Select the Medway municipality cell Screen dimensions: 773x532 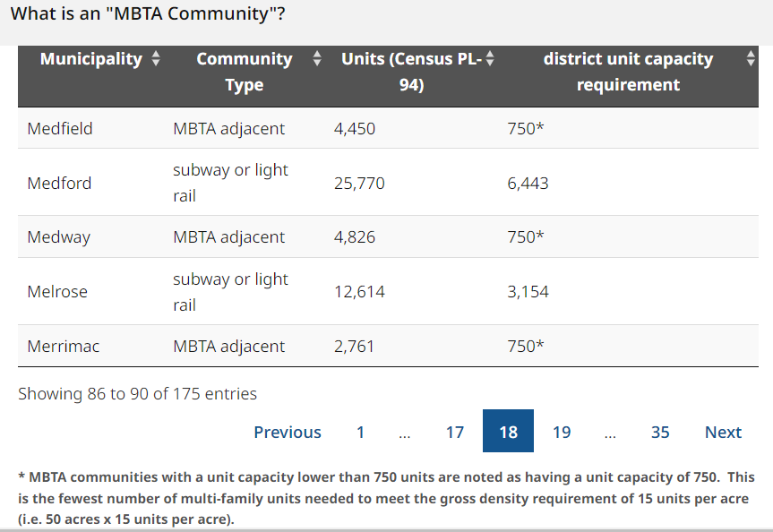[x=58, y=237]
